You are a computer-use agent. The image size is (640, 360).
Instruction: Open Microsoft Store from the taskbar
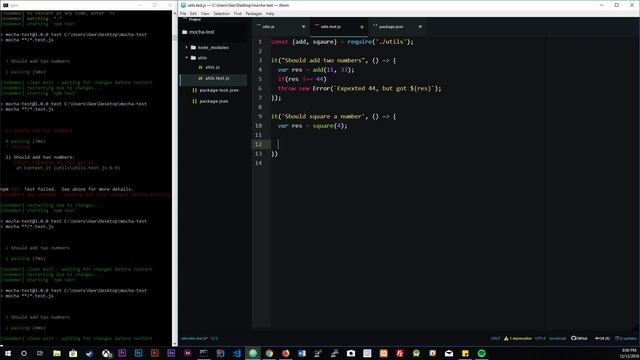[x=73, y=353]
